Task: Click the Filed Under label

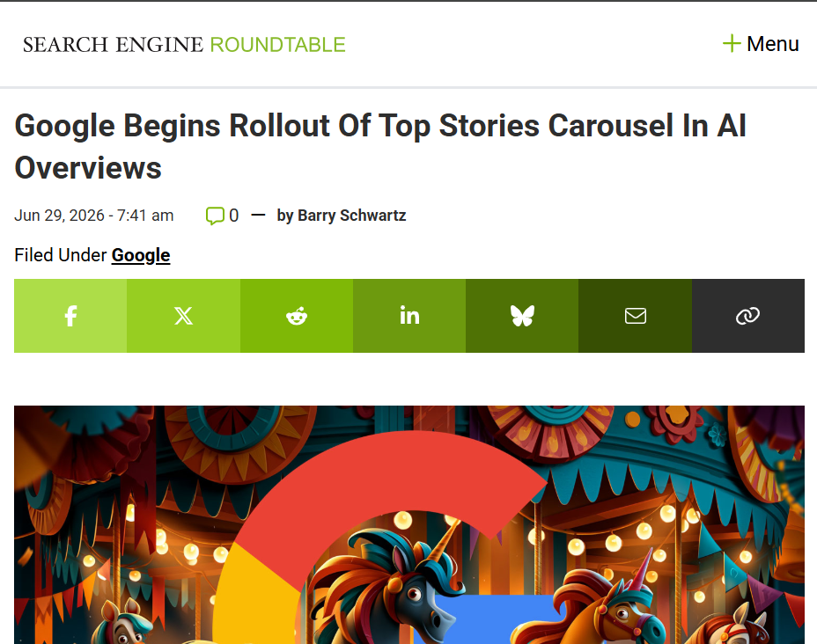Action: (61, 255)
